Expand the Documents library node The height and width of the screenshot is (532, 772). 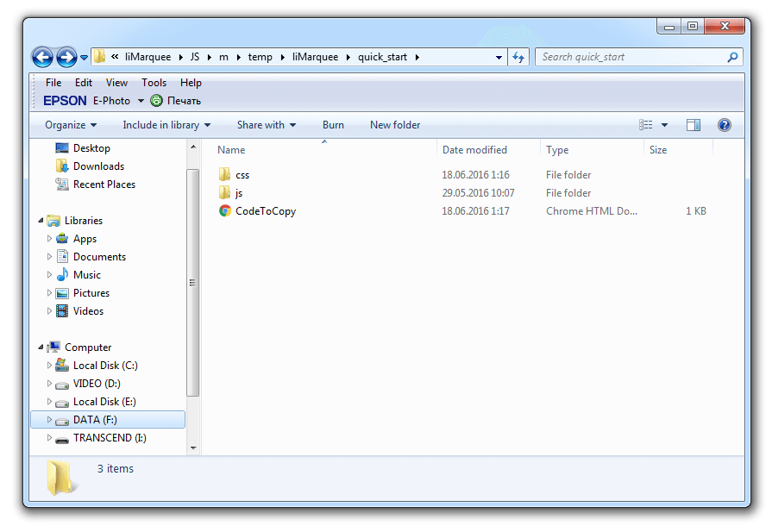[49, 257]
